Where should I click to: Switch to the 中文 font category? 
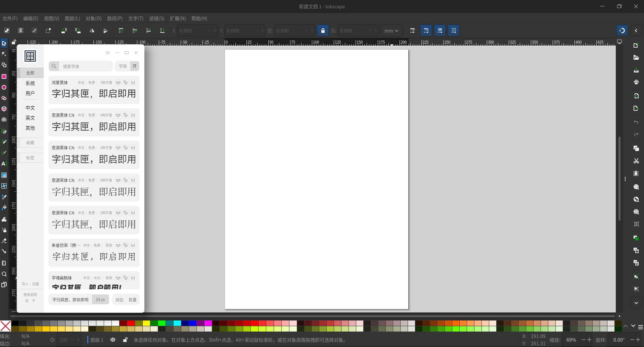30,108
